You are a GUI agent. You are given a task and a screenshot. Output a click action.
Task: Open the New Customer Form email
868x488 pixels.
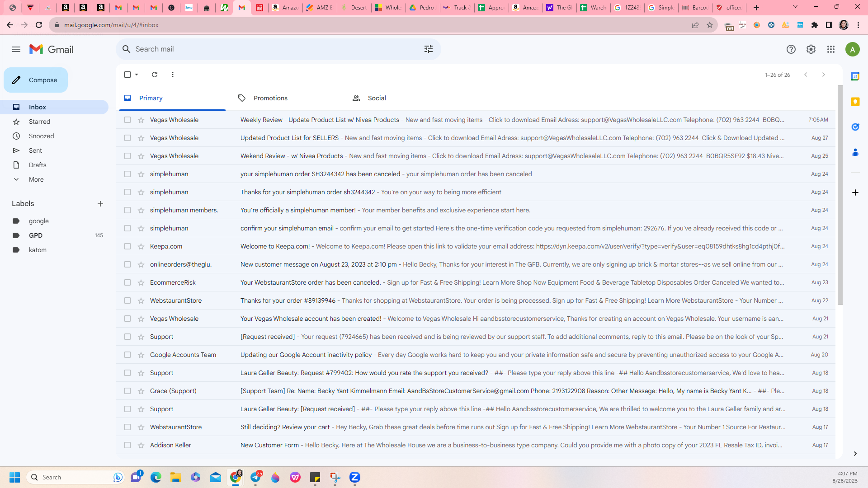(476, 445)
